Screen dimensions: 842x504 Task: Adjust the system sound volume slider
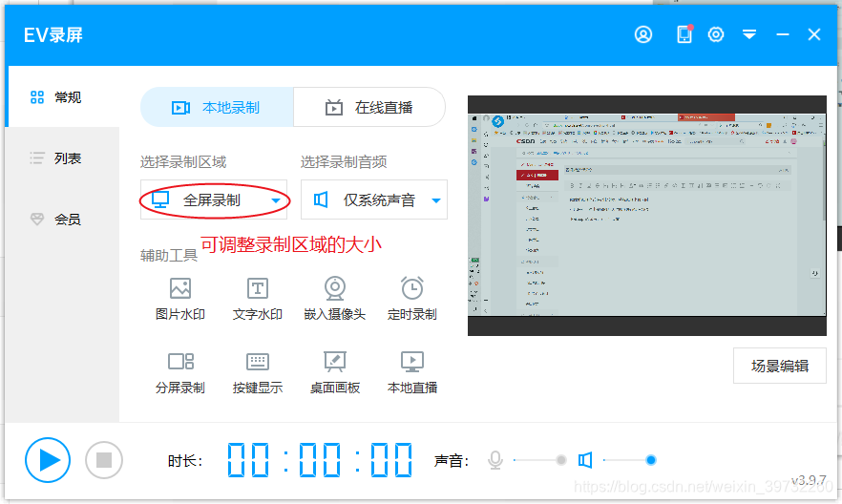(630, 460)
